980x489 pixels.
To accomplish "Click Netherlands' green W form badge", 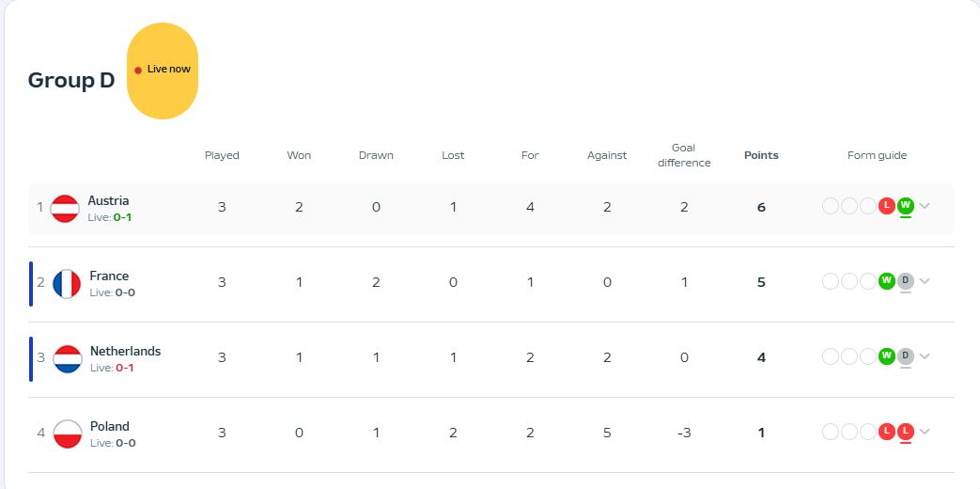I will (x=886, y=355).
